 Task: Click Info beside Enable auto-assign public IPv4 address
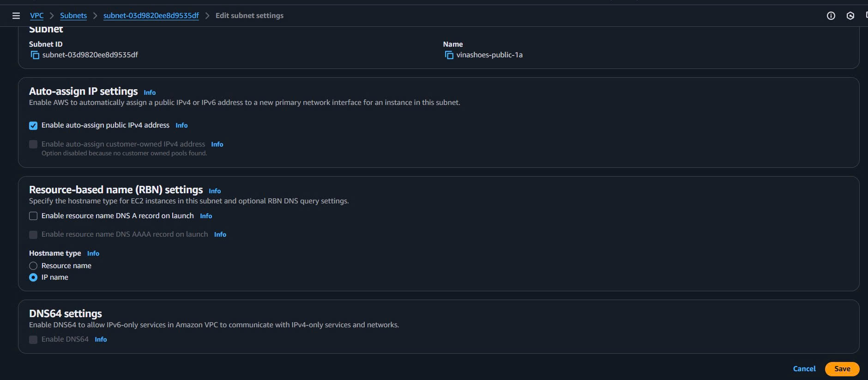pyautogui.click(x=181, y=125)
